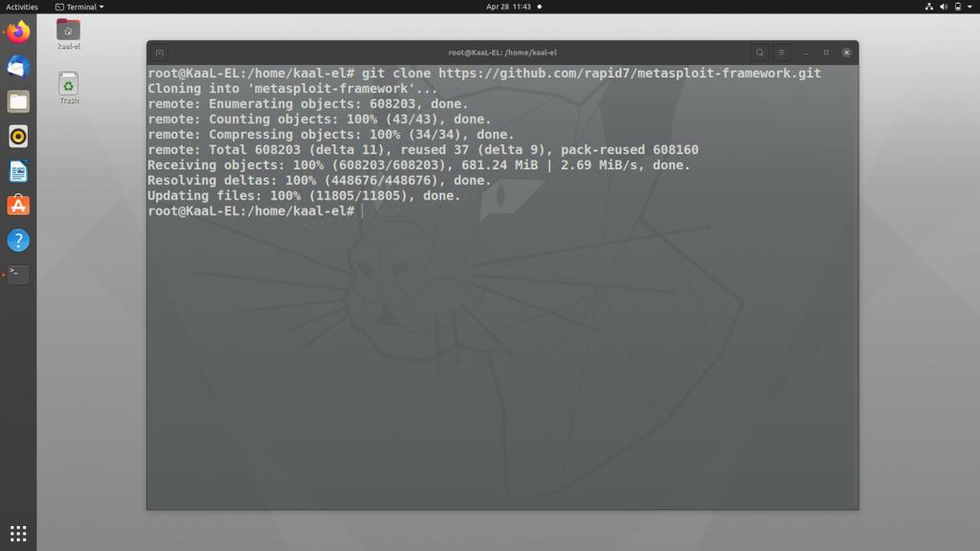Launch LibreOffice Writer from the dock
The height and width of the screenshot is (551, 980).
tap(18, 171)
